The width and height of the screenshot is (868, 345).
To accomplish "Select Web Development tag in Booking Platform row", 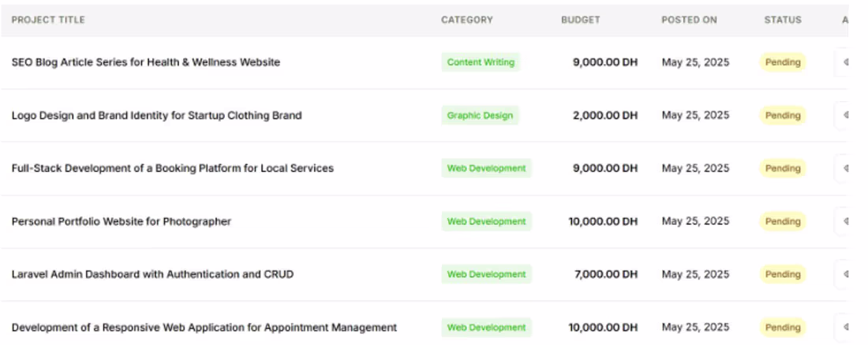I will 486,168.
